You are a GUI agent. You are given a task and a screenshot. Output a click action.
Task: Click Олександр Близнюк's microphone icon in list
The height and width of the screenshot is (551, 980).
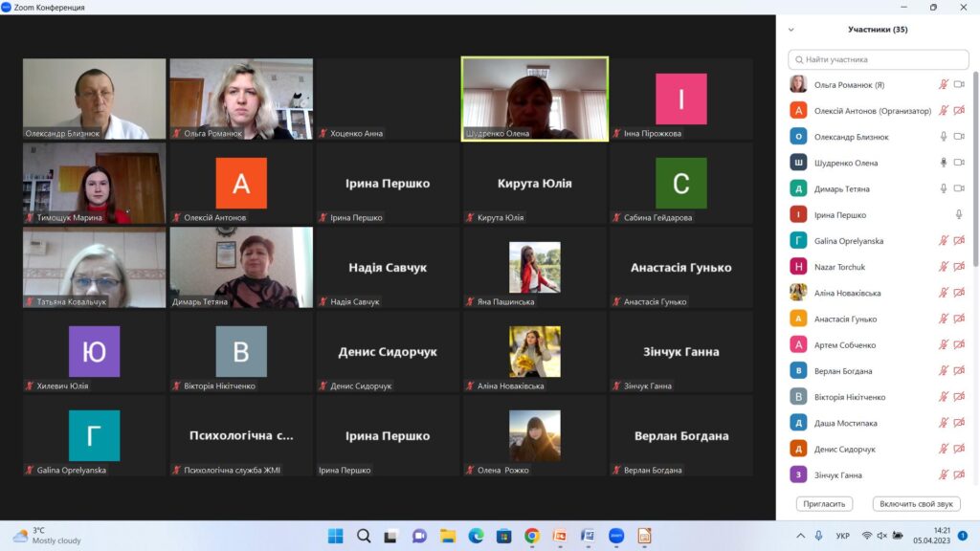[944, 137]
